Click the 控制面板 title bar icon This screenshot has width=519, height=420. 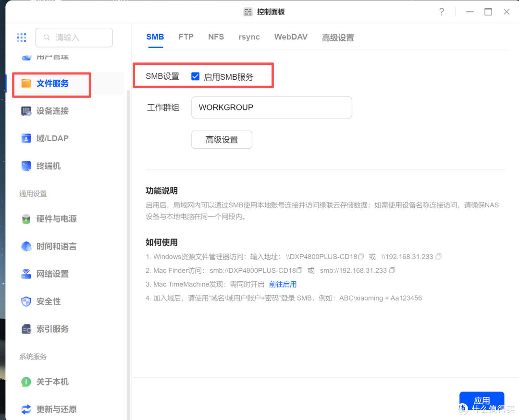(248, 12)
